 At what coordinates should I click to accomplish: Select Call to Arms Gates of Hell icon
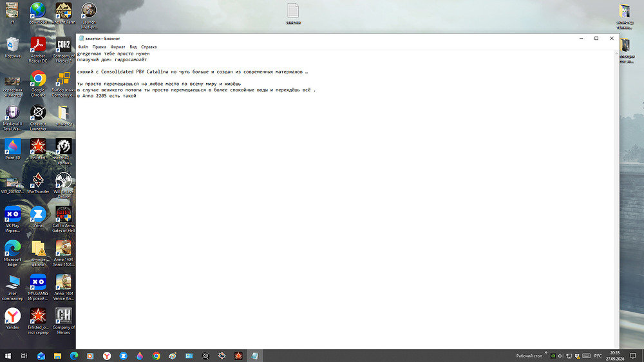(63, 220)
